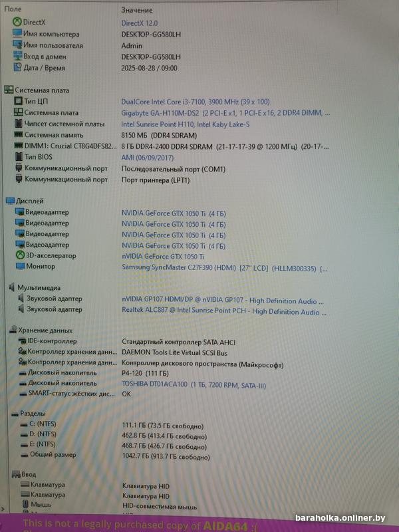This screenshot has width=399, height=532.
Task: Open DualCore Intel Core i3-7100 link
Action: point(196,102)
